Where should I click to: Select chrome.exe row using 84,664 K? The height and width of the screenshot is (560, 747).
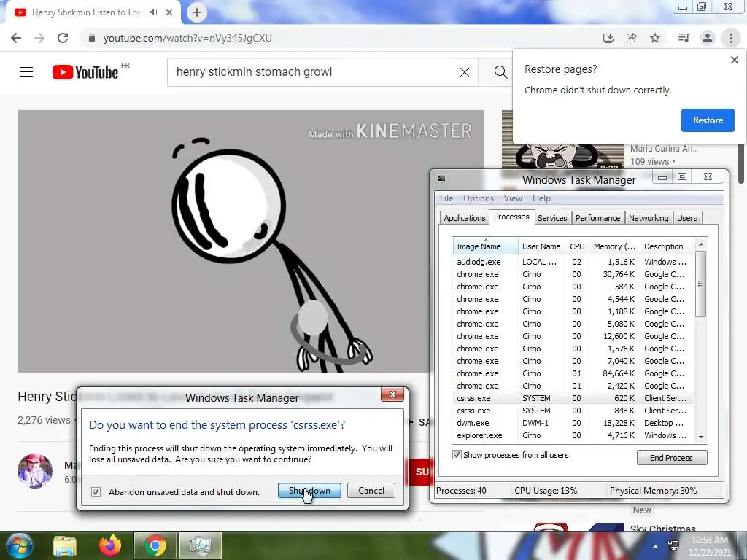(x=573, y=373)
